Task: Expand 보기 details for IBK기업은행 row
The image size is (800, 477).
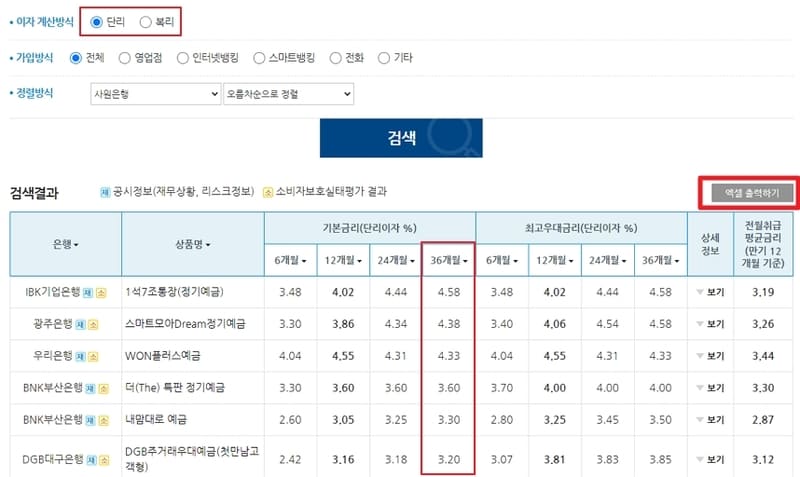Action: tap(710, 292)
